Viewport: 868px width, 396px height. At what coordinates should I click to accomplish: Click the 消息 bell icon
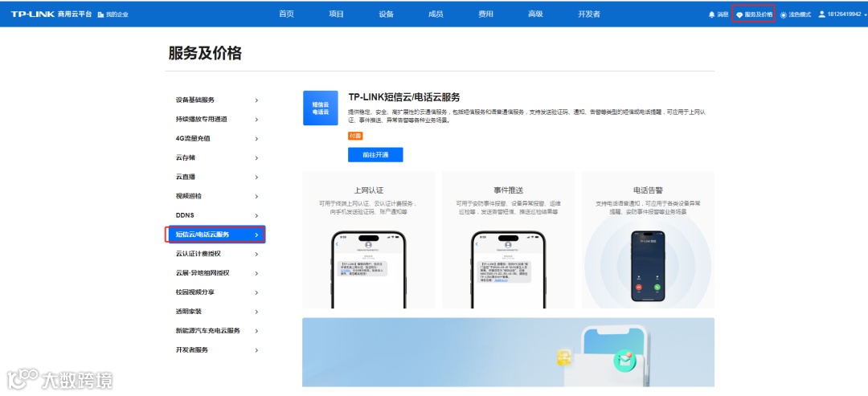click(x=711, y=15)
